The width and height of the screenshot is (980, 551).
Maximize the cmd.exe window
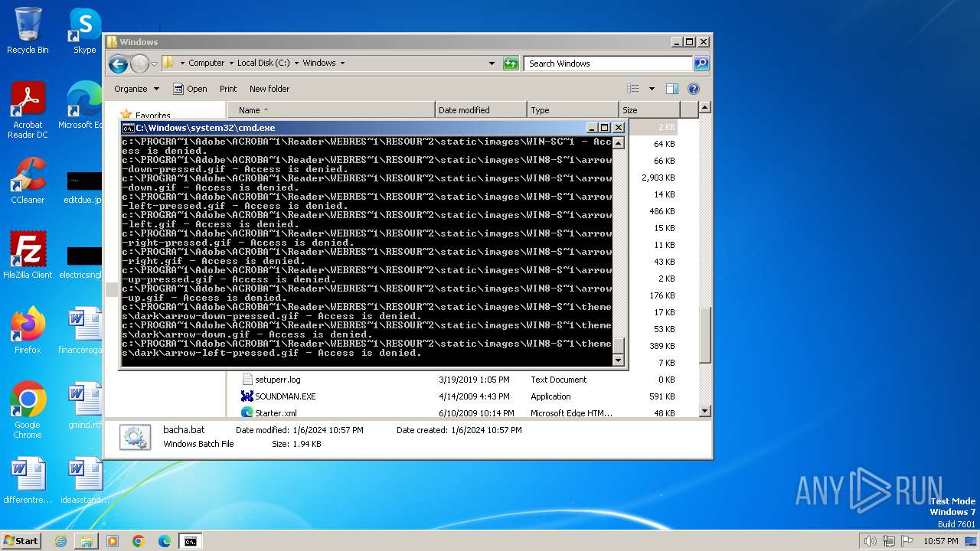(x=604, y=128)
